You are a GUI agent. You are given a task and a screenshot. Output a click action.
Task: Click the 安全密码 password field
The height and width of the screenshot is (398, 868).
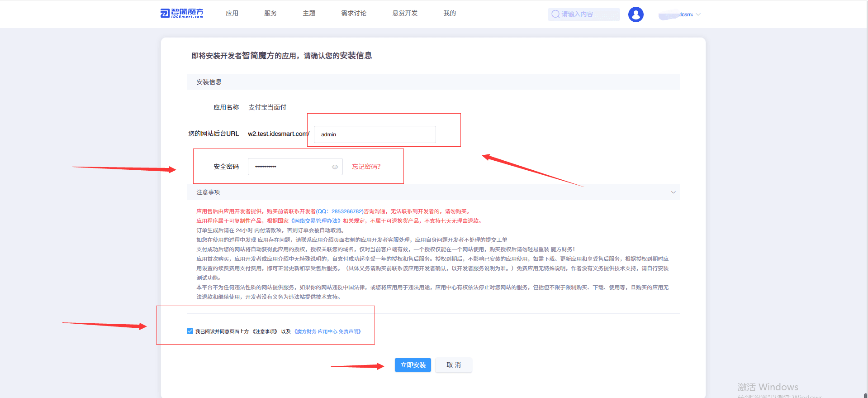295,167
